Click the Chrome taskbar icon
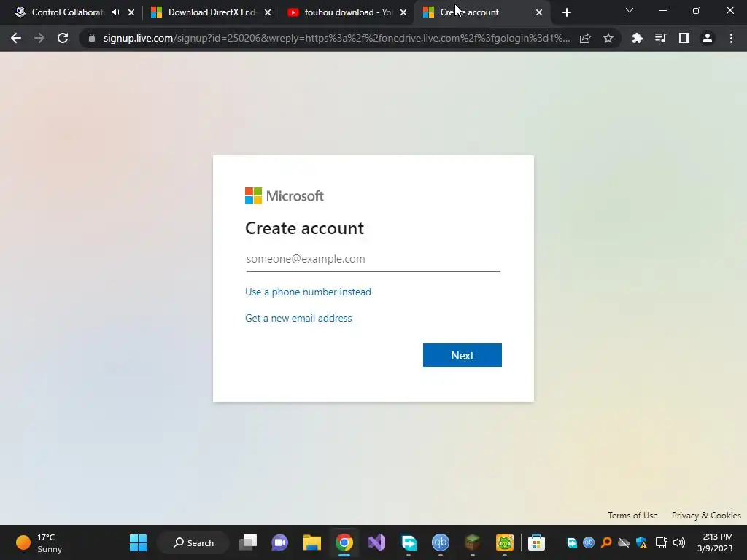 344,542
